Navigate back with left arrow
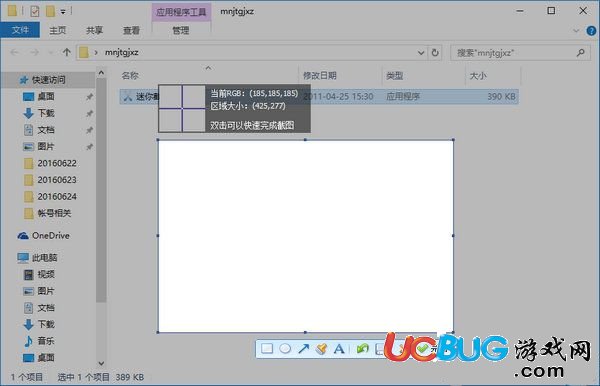 click(x=15, y=52)
